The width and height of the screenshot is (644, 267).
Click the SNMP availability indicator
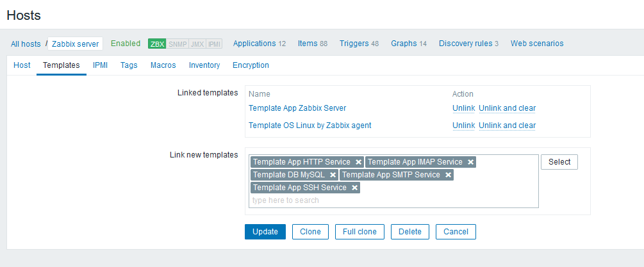click(x=178, y=44)
